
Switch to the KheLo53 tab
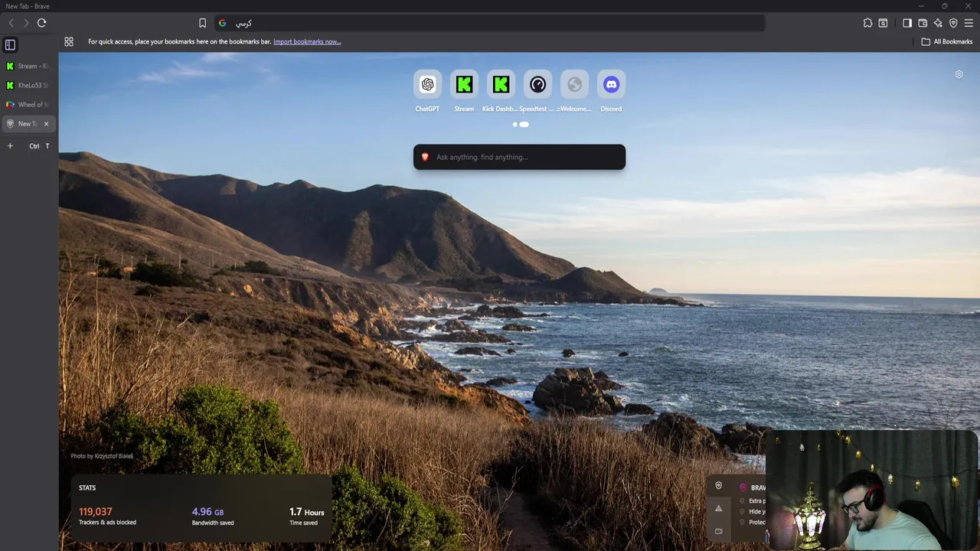(28, 85)
